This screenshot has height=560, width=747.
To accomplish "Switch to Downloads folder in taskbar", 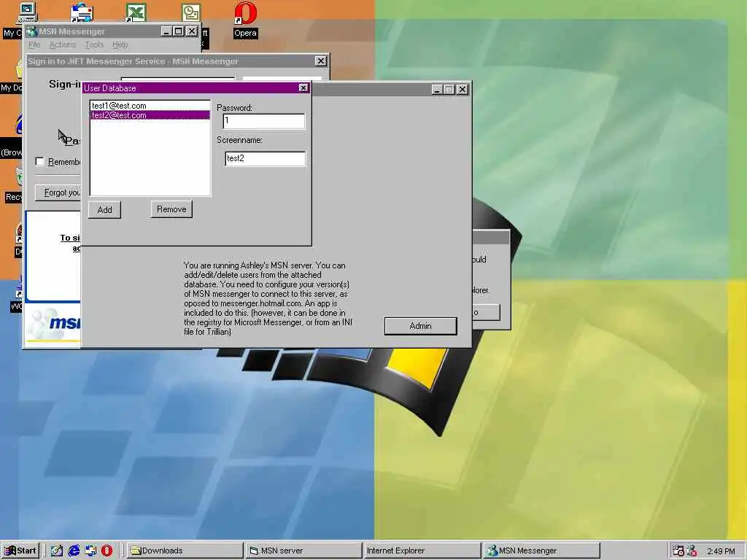I will pos(185,551).
